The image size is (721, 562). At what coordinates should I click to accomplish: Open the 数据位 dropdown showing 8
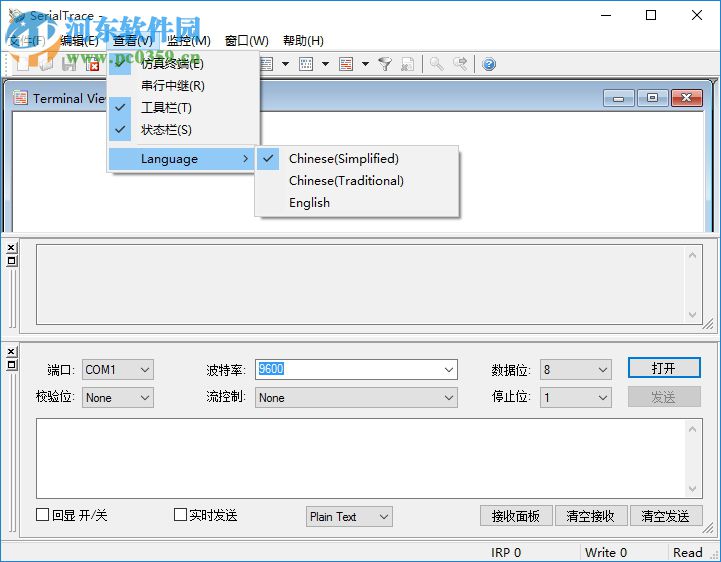tap(576, 370)
